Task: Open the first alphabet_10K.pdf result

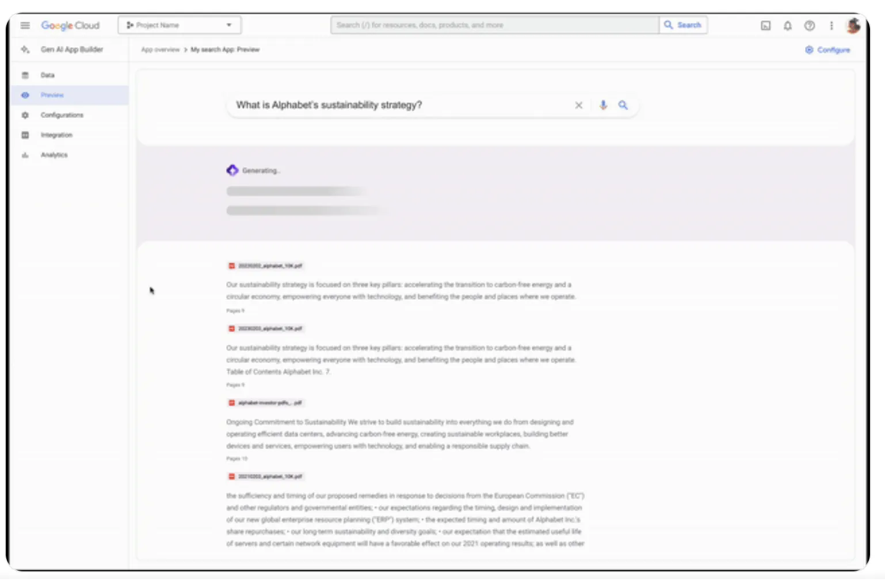Action: coord(265,266)
